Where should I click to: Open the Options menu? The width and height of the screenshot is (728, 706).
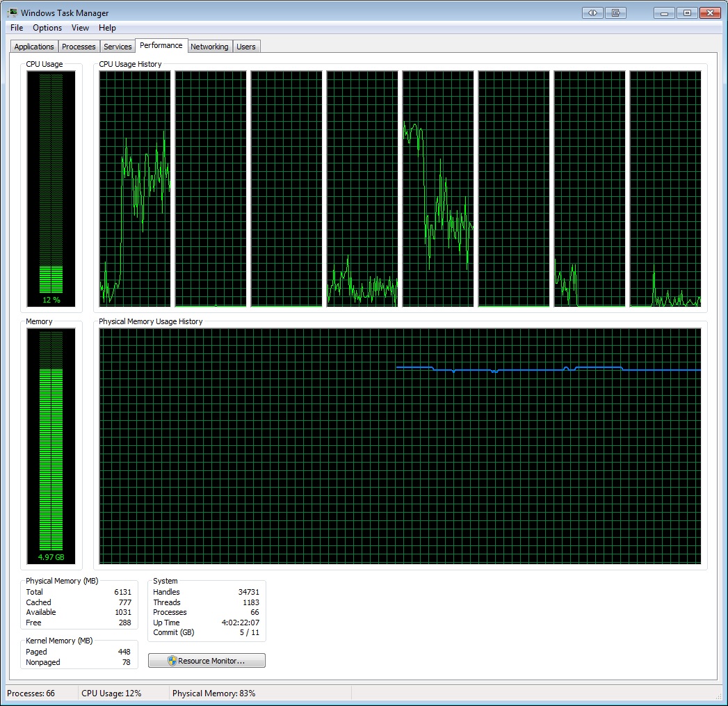click(x=47, y=28)
